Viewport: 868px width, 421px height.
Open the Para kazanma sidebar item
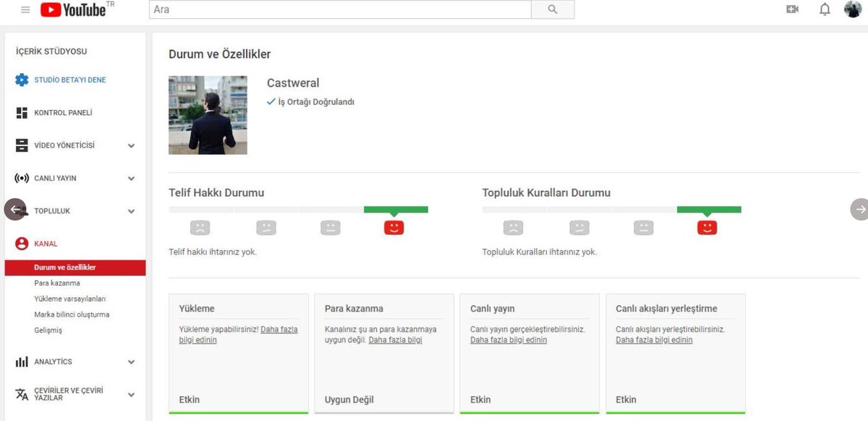57,283
